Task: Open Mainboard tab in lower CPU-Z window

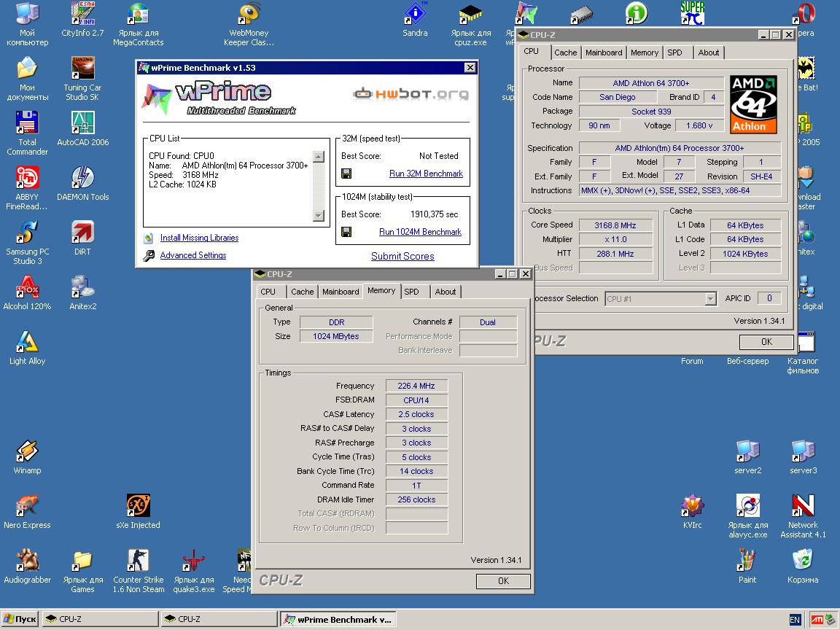Action: [x=341, y=292]
